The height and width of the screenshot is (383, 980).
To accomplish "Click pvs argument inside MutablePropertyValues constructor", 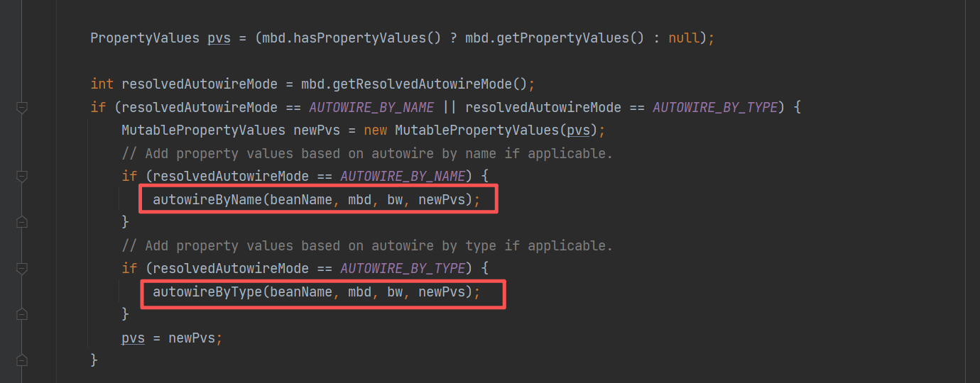I will (x=578, y=131).
